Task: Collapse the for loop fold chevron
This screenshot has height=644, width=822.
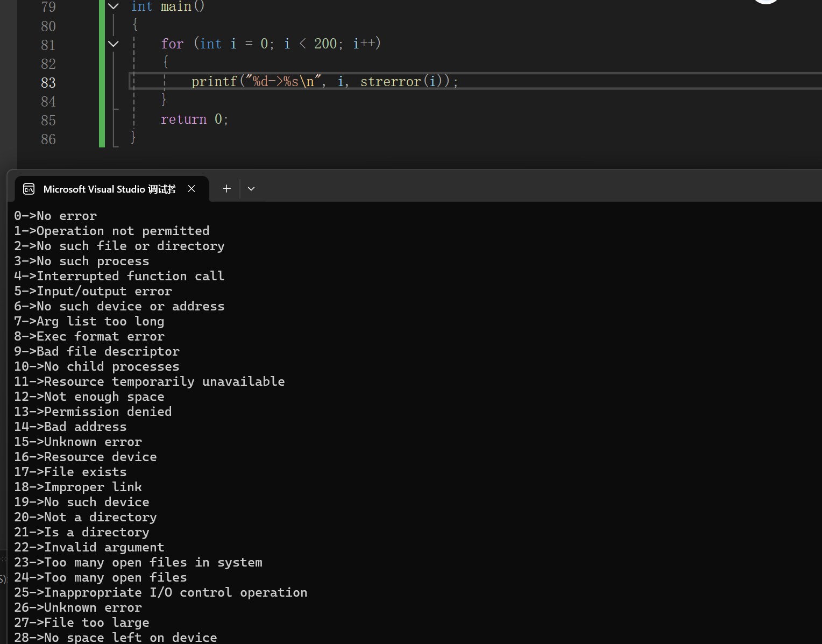Action: pos(113,44)
